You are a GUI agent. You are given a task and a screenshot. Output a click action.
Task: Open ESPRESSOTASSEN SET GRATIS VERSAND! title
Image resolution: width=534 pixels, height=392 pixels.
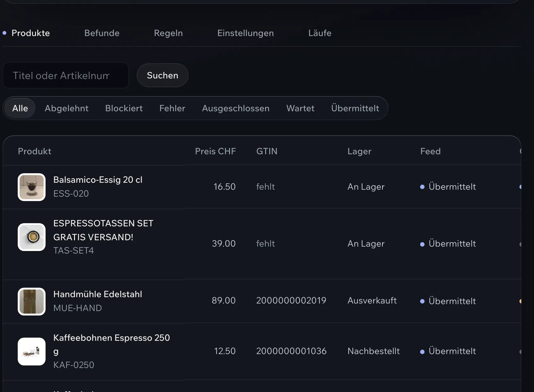[103, 230]
